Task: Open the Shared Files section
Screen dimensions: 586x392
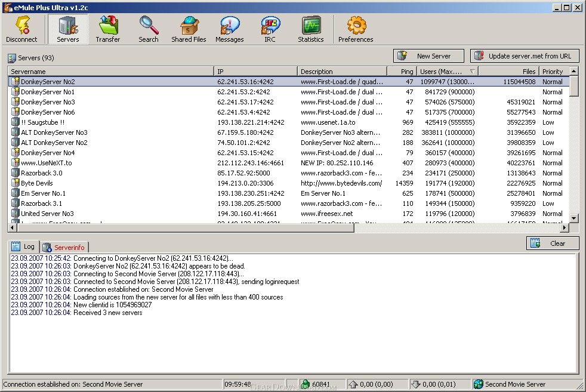Action: (x=189, y=29)
